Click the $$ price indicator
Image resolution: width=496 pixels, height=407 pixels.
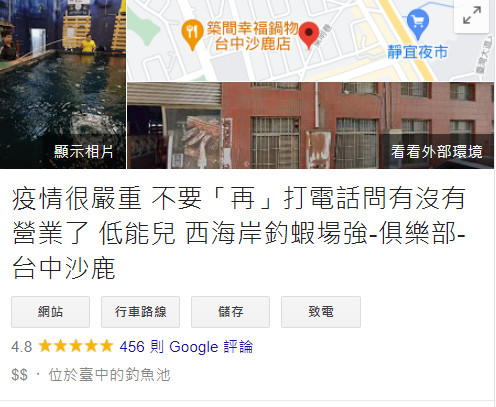19,375
